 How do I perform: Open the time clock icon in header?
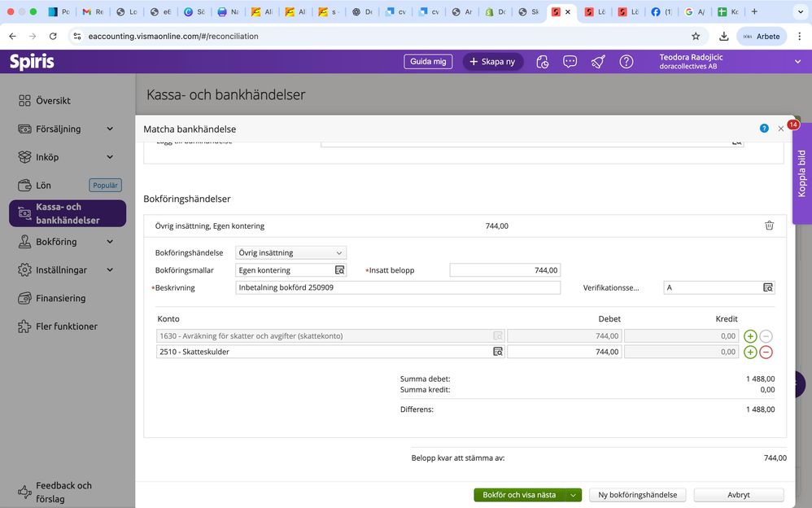coord(542,62)
